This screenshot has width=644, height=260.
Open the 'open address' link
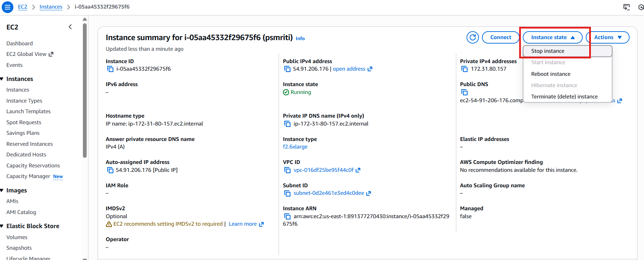point(349,69)
